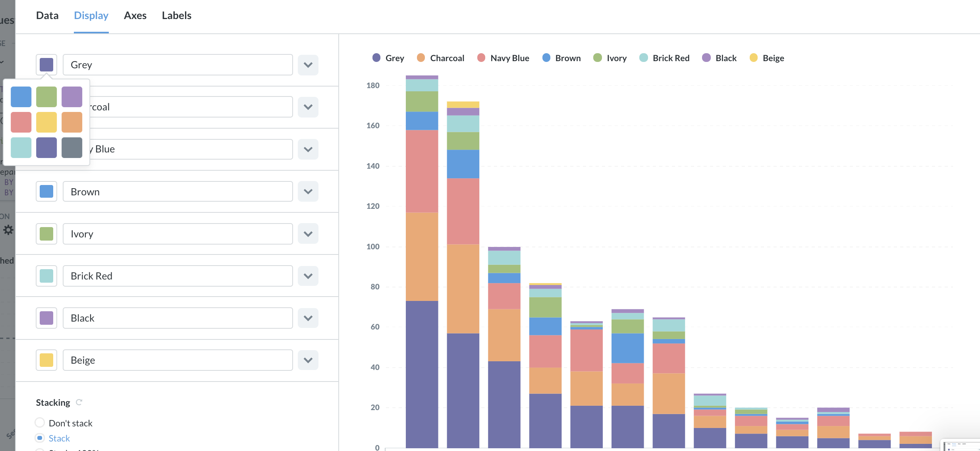Pick the yellow swatch in the color palette popup

pos(46,122)
